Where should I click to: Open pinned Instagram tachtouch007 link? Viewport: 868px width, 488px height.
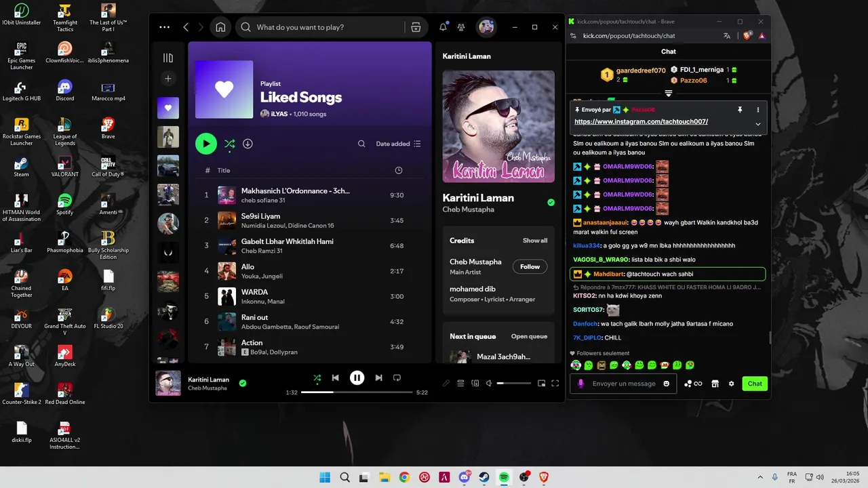[642, 122]
